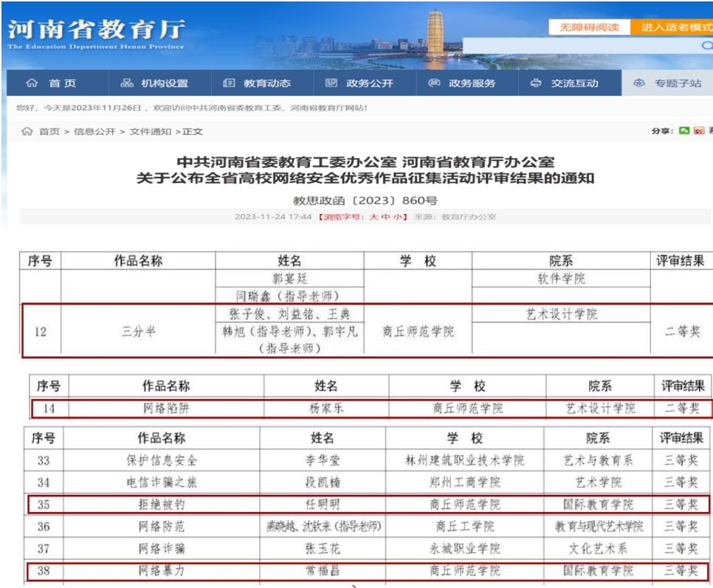Viewport: 713px width, 588px height.
Task: Click the serial number 14 cell
Action: tap(49, 408)
